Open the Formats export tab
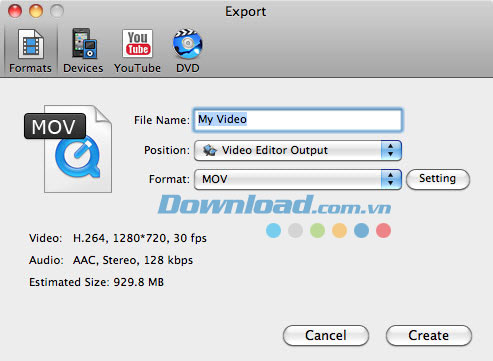The height and width of the screenshot is (361, 493). (x=30, y=51)
